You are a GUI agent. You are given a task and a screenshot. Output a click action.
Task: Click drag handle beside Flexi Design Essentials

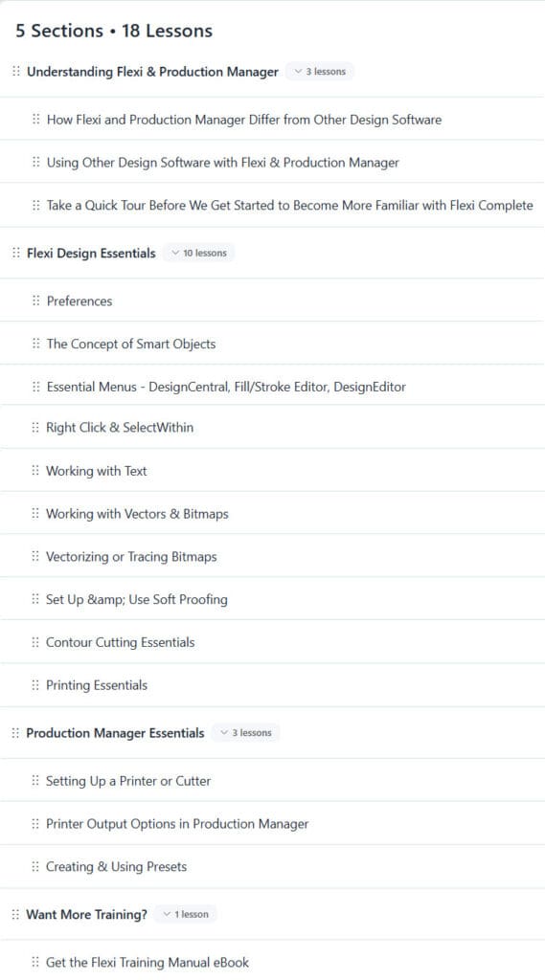click(x=16, y=253)
